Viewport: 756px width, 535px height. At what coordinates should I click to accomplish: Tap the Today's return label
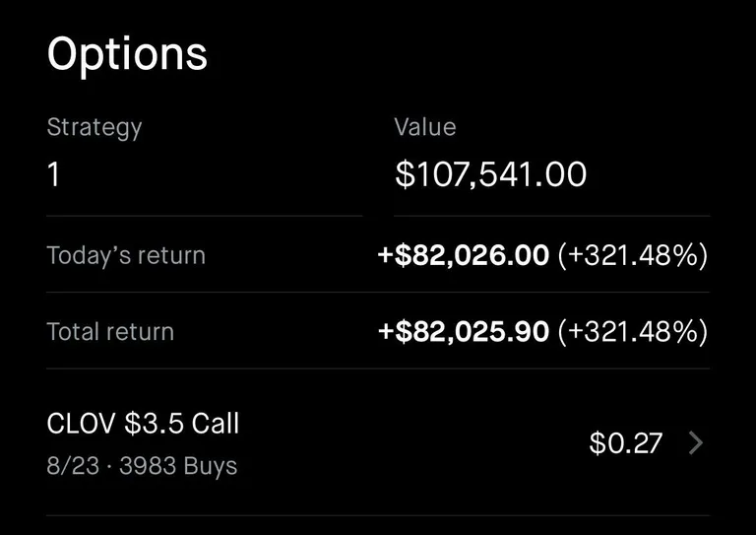click(126, 255)
